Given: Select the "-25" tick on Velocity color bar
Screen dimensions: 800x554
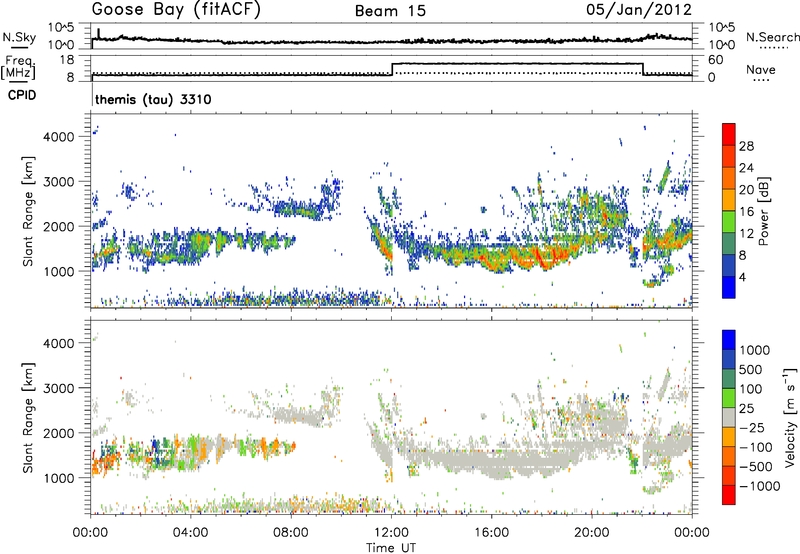Looking at the screenshot, I should (752, 427).
